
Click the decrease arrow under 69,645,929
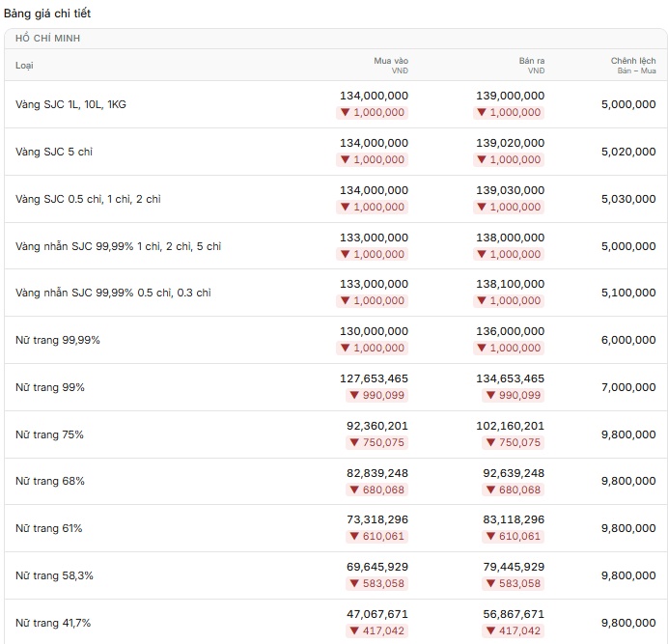tap(354, 583)
